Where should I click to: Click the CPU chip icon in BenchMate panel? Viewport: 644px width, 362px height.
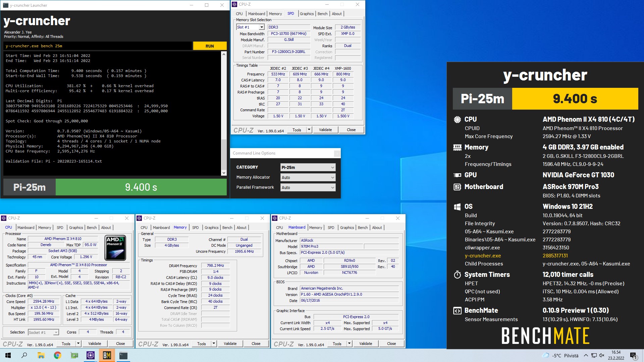(457, 119)
